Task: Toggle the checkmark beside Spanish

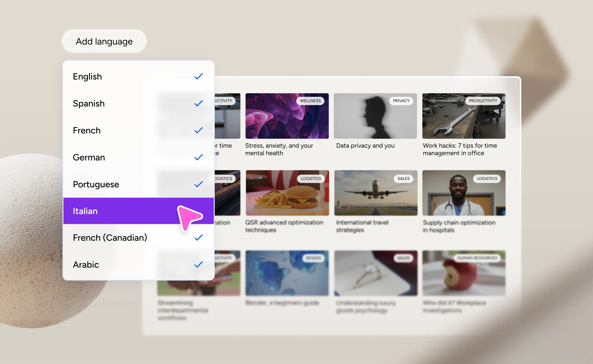Action: pyautogui.click(x=199, y=103)
